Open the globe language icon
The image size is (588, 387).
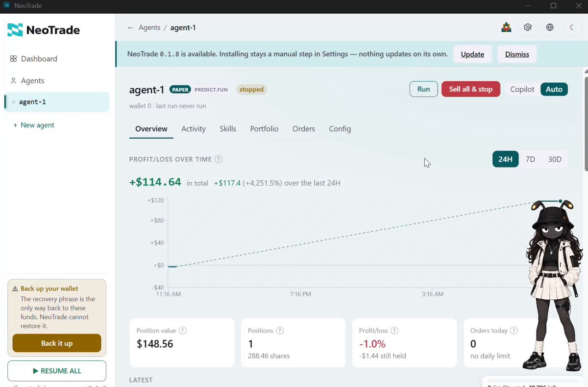coord(550,27)
